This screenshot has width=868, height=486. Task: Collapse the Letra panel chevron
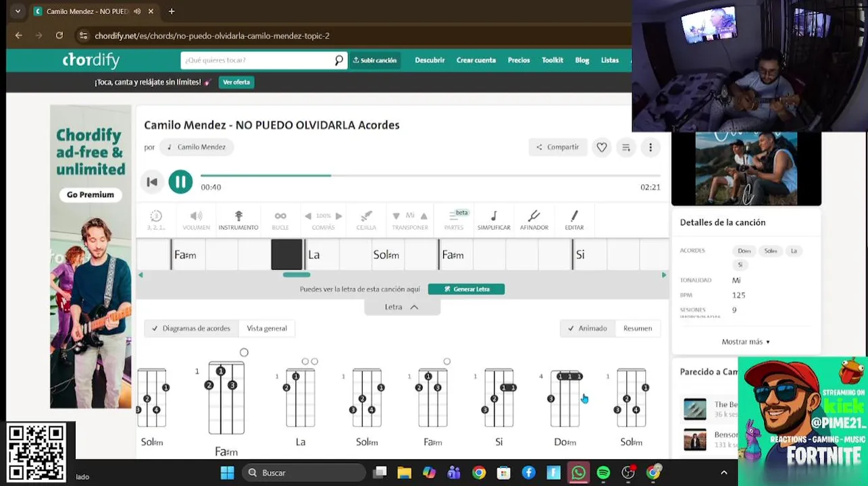[414, 307]
